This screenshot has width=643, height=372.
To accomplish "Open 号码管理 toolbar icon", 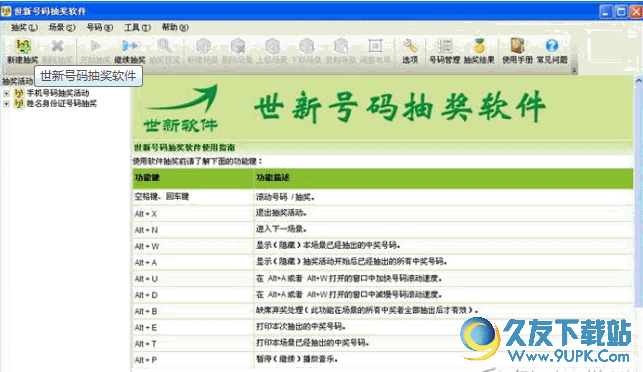I will click(x=445, y=46).
